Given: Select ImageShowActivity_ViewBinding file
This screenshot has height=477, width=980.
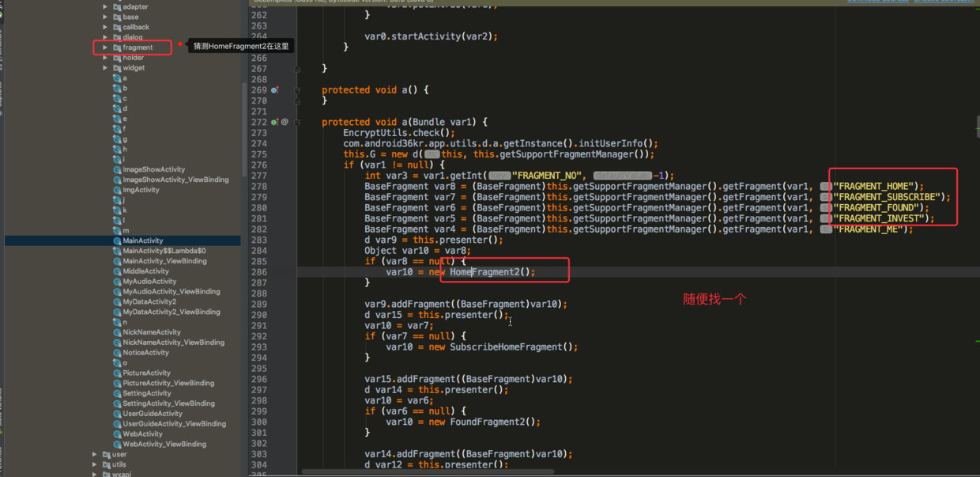Looking at the screenshot, I should pos(175,180).
